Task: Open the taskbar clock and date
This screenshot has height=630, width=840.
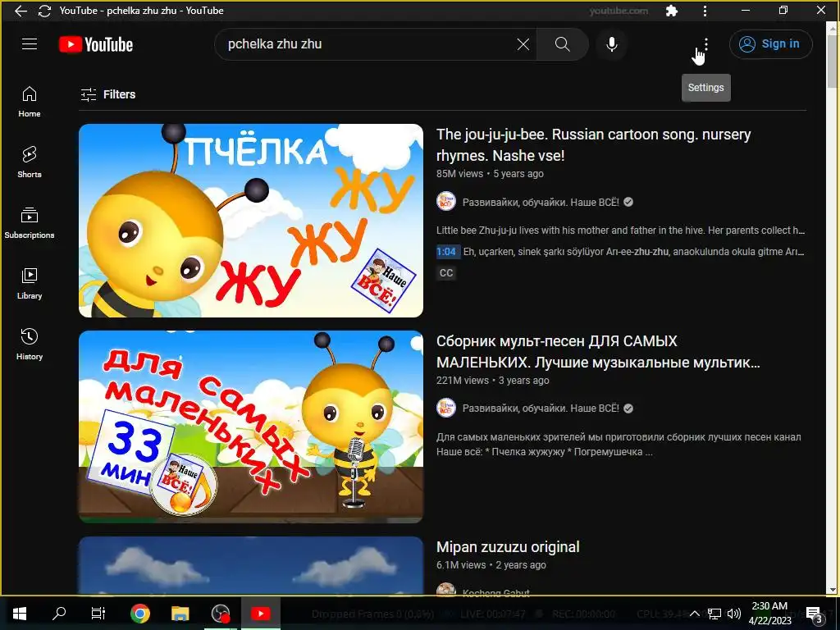Action: (769, 614)
